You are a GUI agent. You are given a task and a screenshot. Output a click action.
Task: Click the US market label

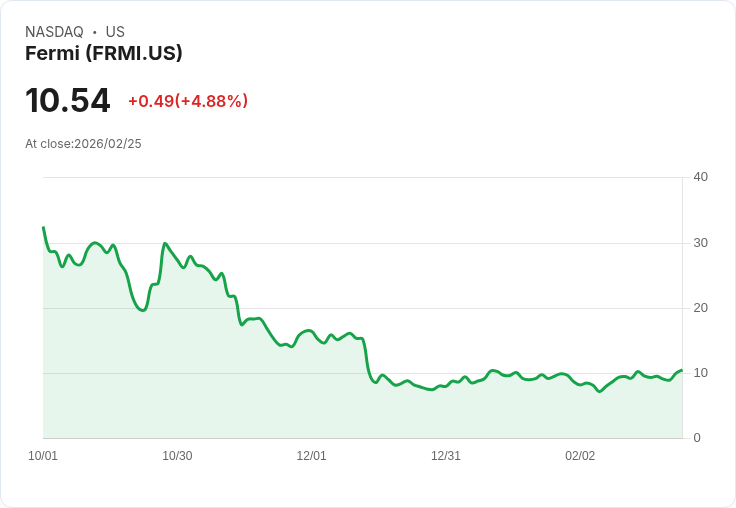(115, 32)
